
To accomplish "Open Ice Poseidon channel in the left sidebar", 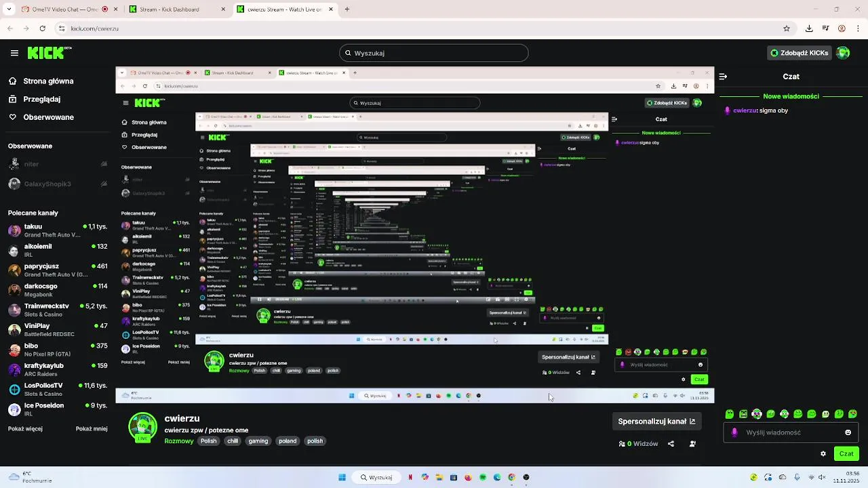I will [x=58, y=409].
